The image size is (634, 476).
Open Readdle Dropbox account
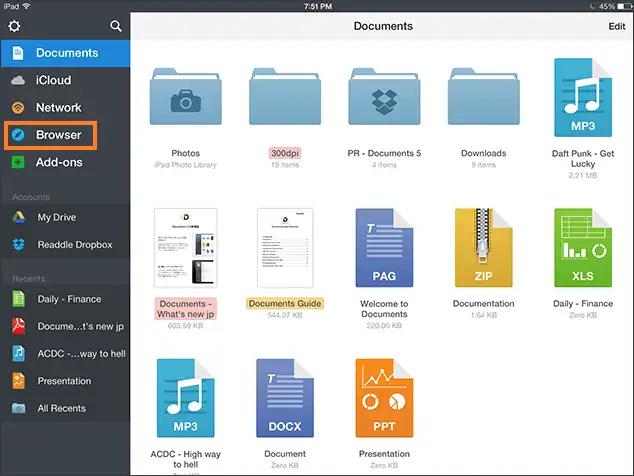click(65, 245)
